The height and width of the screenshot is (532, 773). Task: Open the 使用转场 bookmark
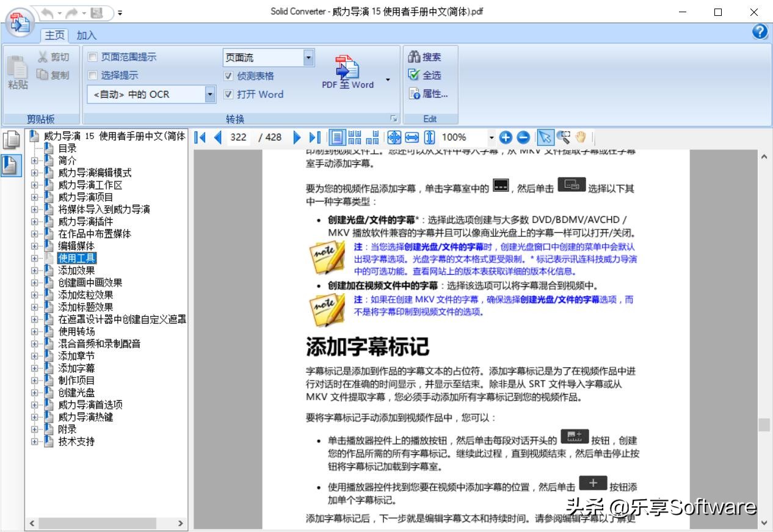point(76,332)
